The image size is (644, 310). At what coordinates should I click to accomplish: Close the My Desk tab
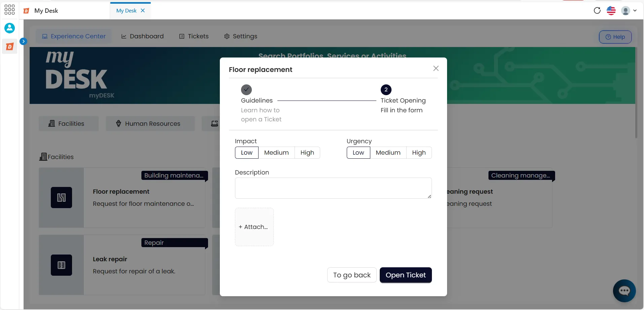pyautogui.click(x=143, y=10)
